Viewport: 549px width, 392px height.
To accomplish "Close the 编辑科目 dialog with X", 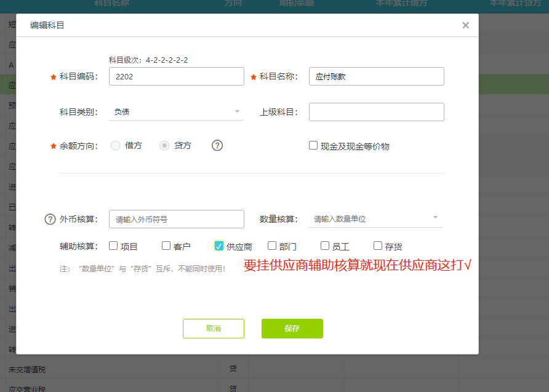I will 465,25.
